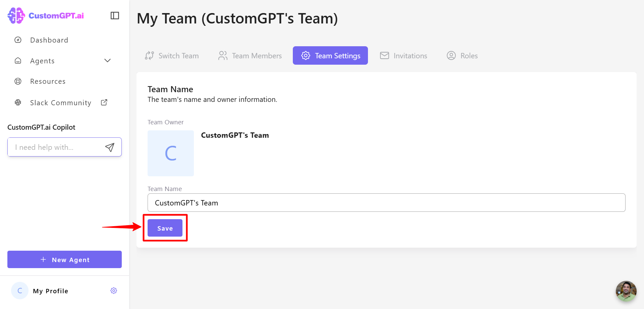
Task: Save the team name
Action: pos(165,228)
